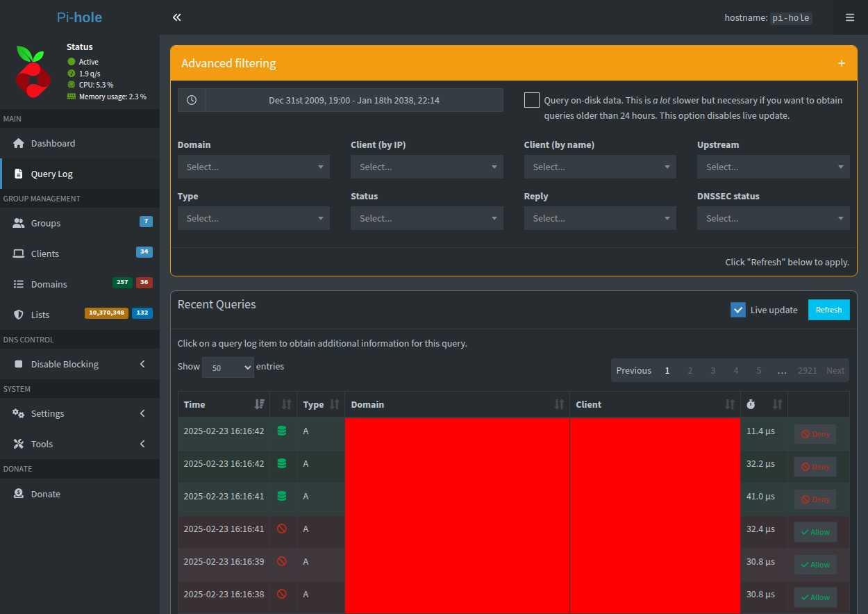
Task: Click the Pi-hole raspberry logo
Action: [x=33, y=71]
